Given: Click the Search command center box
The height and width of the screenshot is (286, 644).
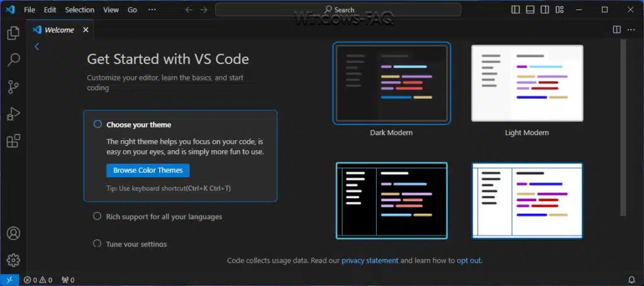Looking at the screenshot, I should tap(338, 10).
